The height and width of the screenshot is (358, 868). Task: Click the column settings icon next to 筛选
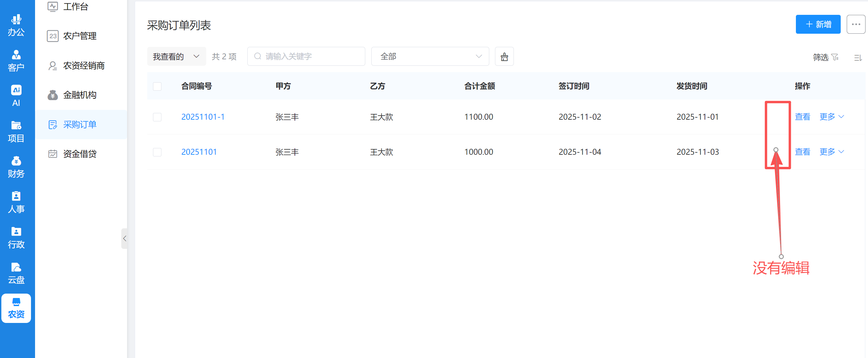[x=858, y=58]
